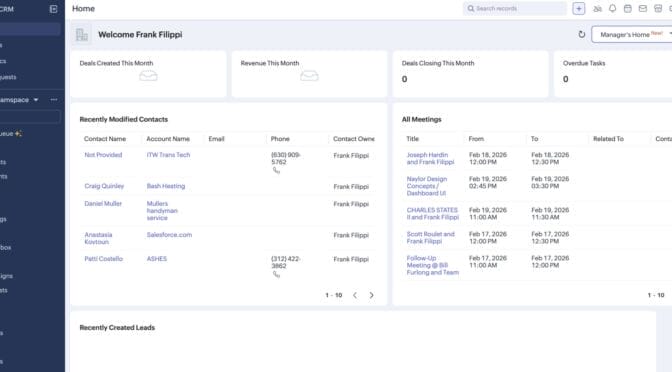Focus the Search records field
672x372 pixels.
pyautogui.click(x=514, y=9)
